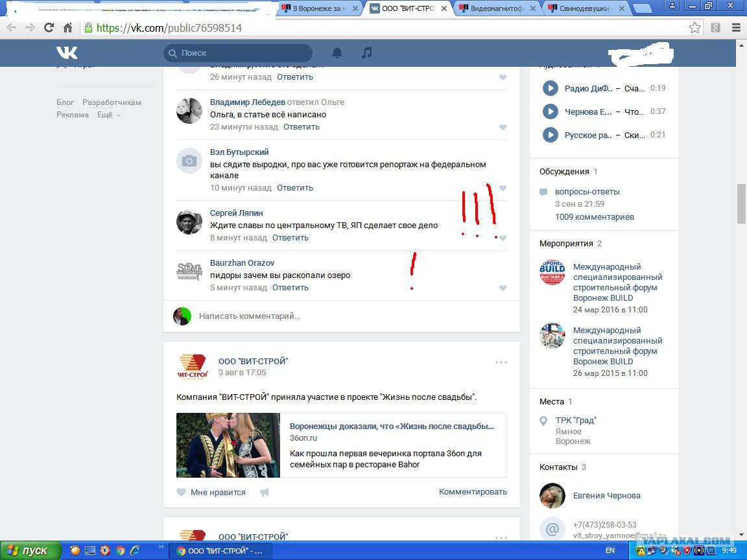This screenshot has height=560, width=747.
Task: Open the three-dots menu of the 3 авг post
Action: pyautogui.click(x=501, y=362)
